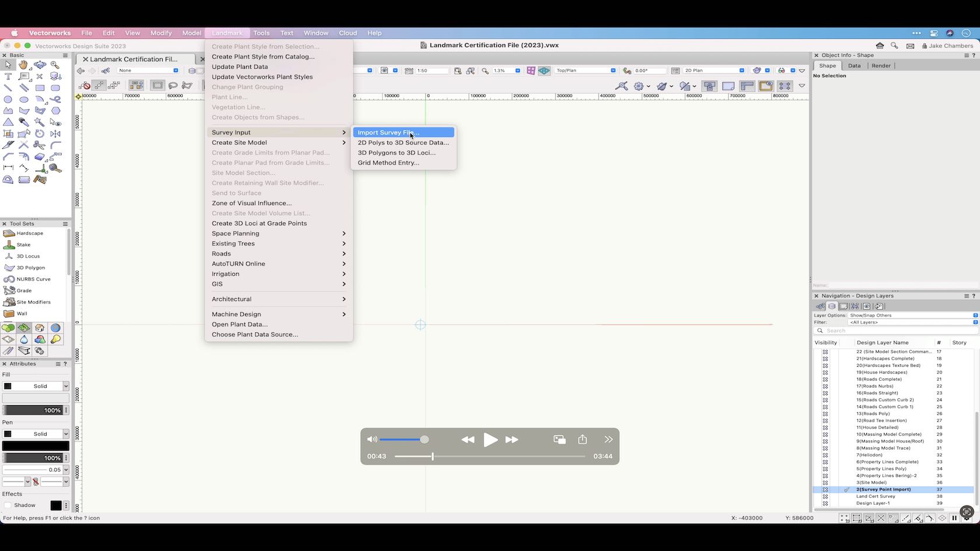Select the Callout tool
Viewport: 980px width, 551px height.
pyautogui.click(x=24, y=76)
